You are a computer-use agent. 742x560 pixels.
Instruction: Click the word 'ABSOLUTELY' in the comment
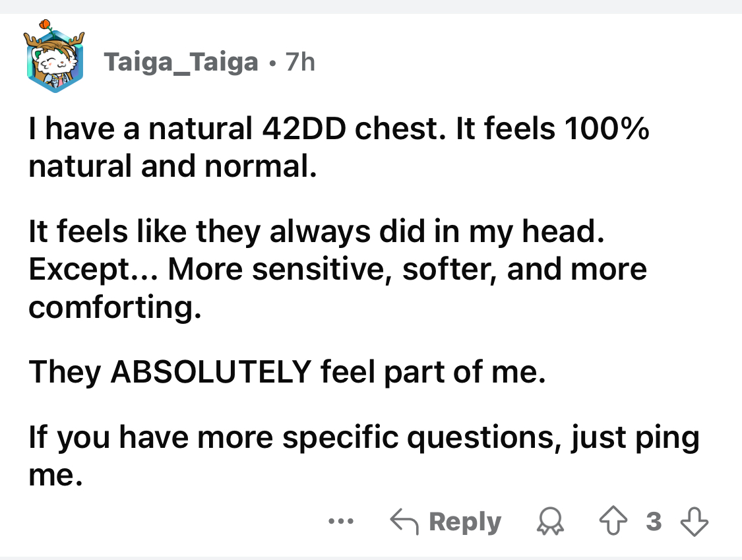(x=210, y=373)
